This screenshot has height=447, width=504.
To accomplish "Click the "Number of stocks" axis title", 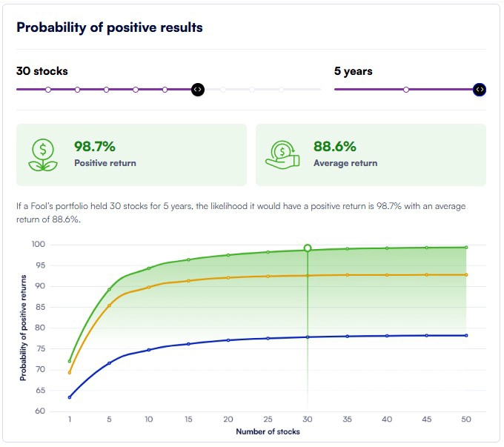I will (x=268, y=431).
